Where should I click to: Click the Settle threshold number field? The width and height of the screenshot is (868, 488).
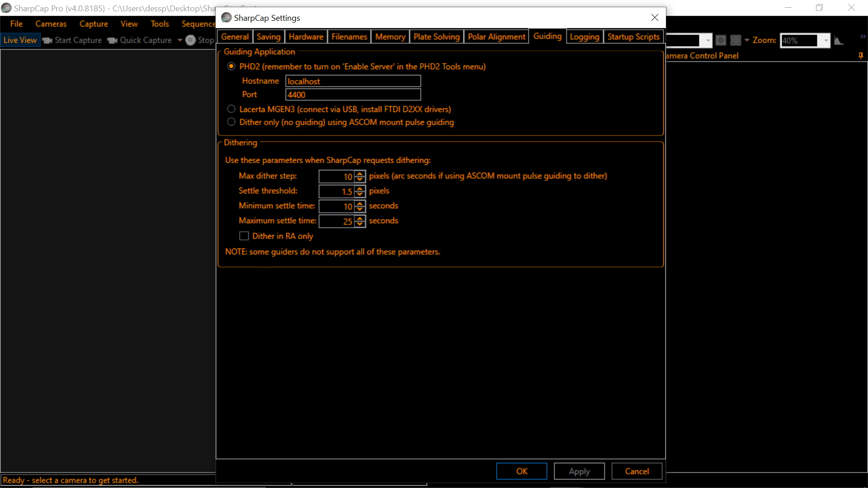[x=337, y=192]
